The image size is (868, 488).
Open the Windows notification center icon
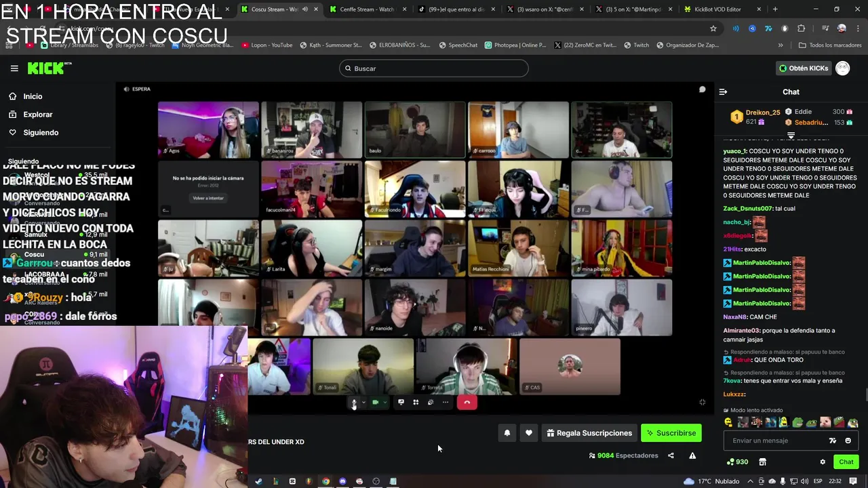853,481
